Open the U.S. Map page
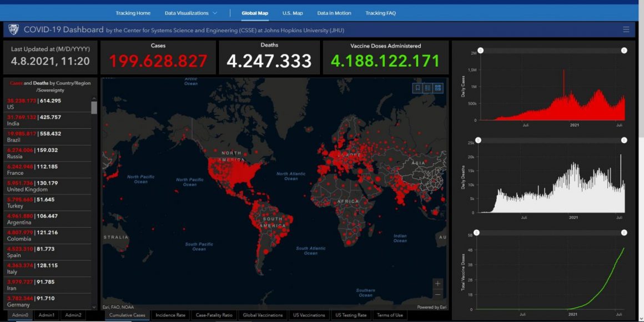This screenshot has width=644, height=322. click(x=293, y=13)
